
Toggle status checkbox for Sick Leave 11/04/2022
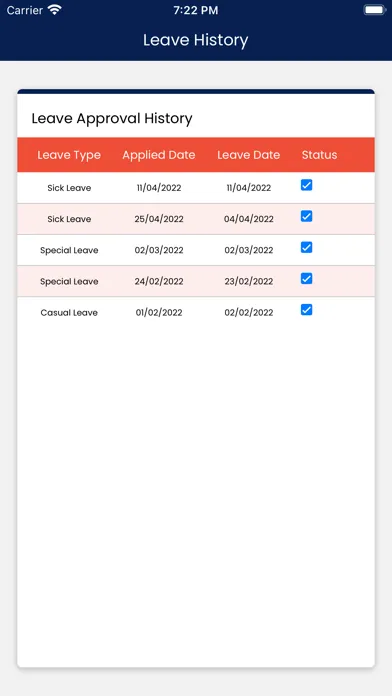[306, 185]
